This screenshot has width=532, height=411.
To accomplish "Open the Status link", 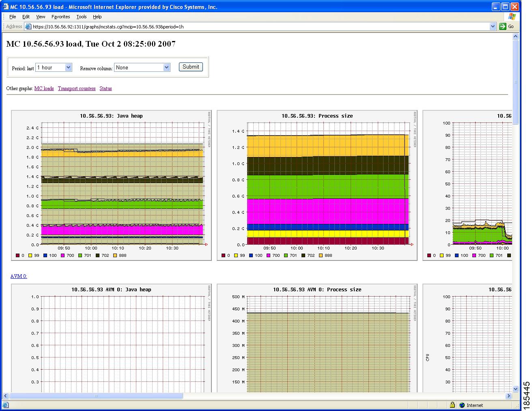I will [106, 88].
